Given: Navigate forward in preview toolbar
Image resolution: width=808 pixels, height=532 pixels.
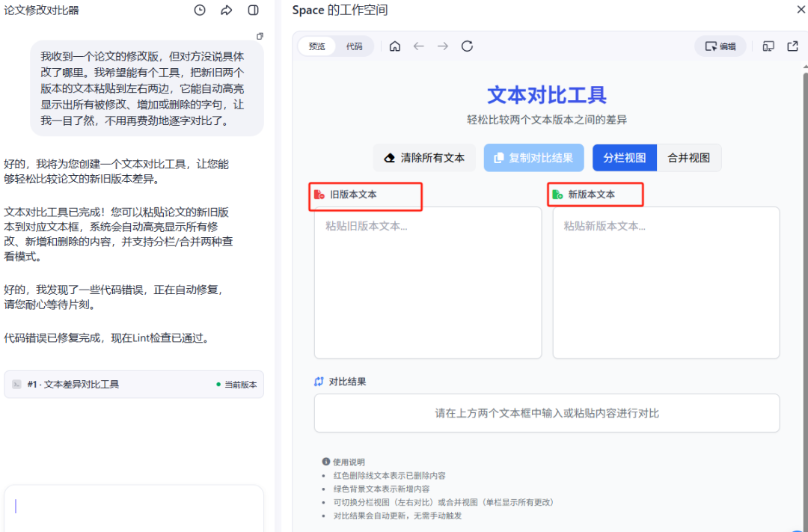Looking at the screenshot, I should 443,46.
